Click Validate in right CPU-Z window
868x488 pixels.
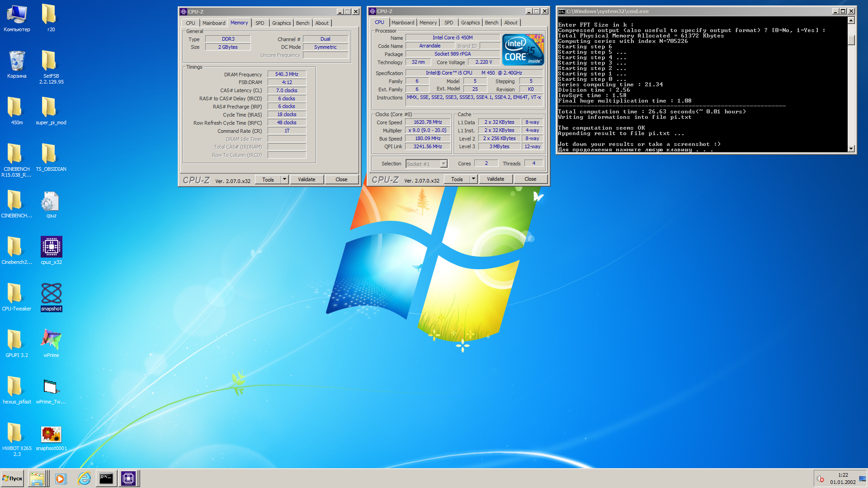tap(495, 179)
